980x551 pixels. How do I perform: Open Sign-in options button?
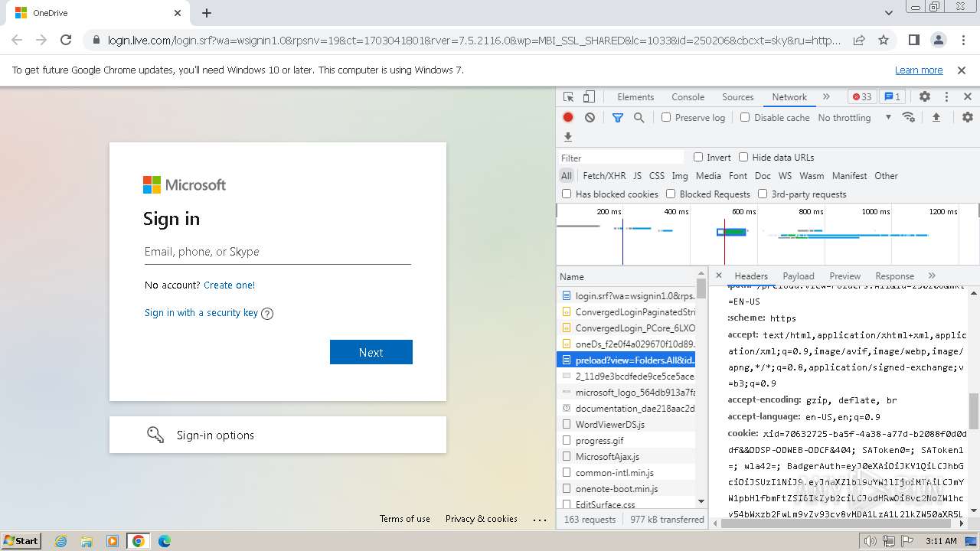pyautogui.click(x=278, y=435)
